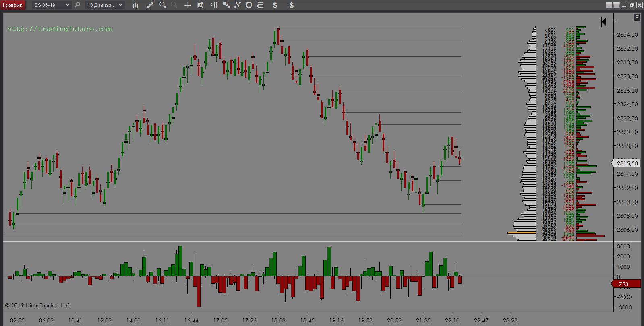Viewport: 644px width, 326px height.
Task: Select the График tab
Action: pyautogui.click(x=13, y=5)
